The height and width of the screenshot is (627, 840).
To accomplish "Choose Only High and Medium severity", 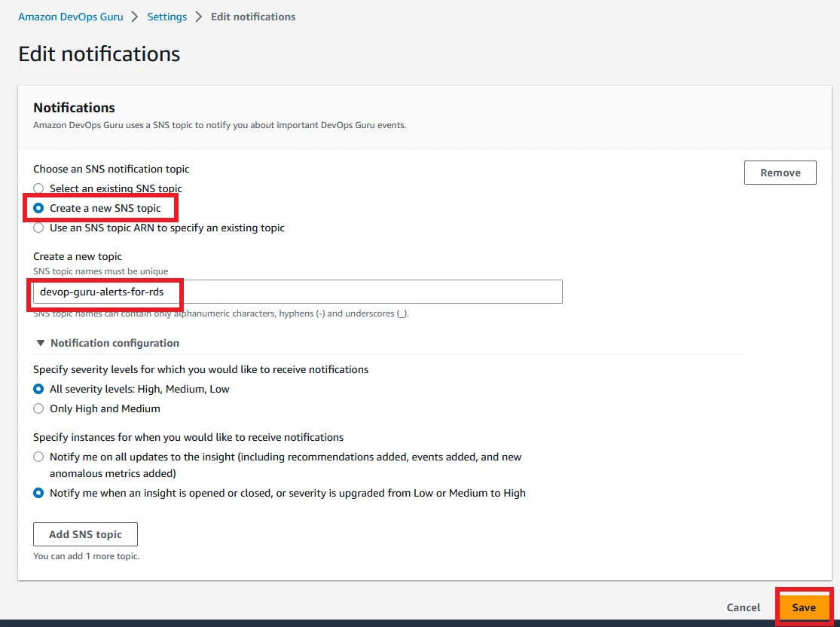I will point(38,408).
